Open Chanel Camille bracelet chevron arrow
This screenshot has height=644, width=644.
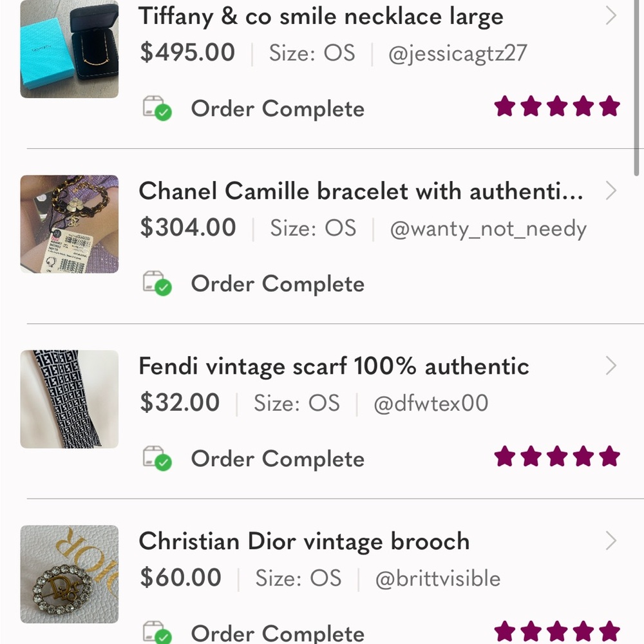click(x=611, y=191)
